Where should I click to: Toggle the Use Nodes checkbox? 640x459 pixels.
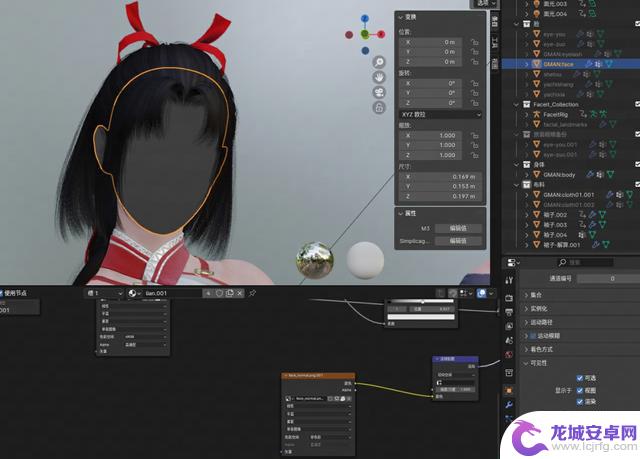click(1, 293)
